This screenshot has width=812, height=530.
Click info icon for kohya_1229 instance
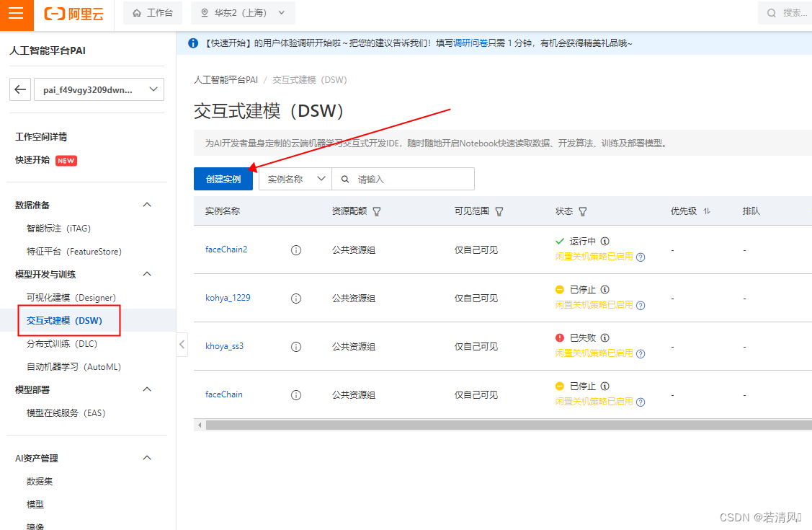(x=295, y=299)
